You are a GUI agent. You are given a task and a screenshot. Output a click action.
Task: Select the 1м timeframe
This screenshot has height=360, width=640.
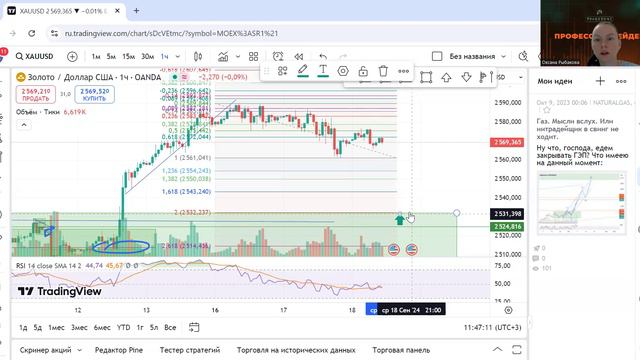[96, 56]
